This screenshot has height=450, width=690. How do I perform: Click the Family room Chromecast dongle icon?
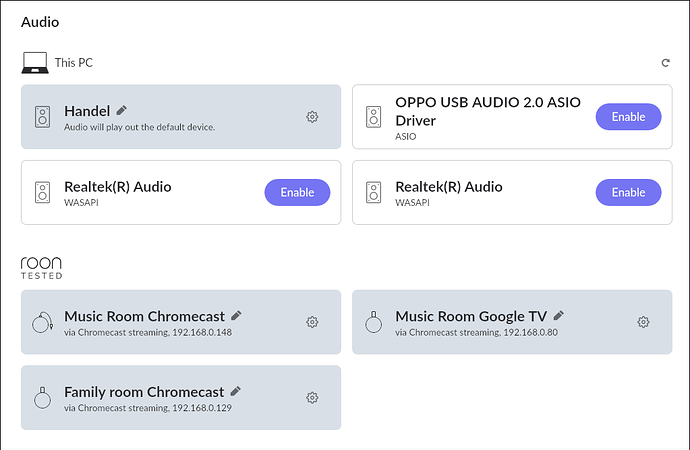[x=43, y=397]
